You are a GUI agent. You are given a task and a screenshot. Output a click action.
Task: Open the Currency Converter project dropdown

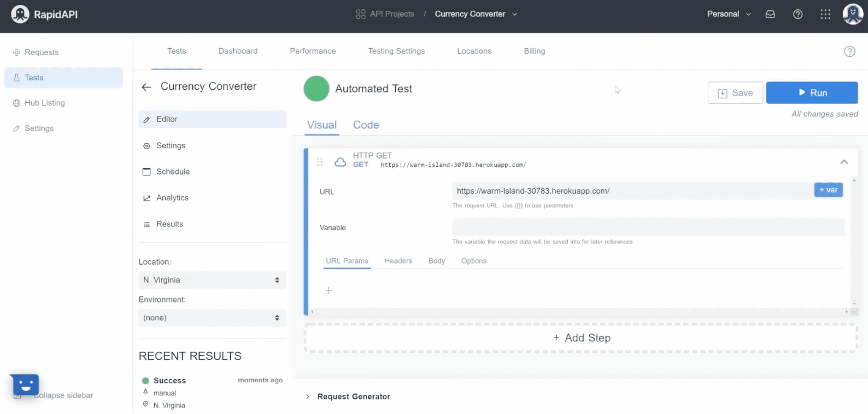tap(476, 14)
